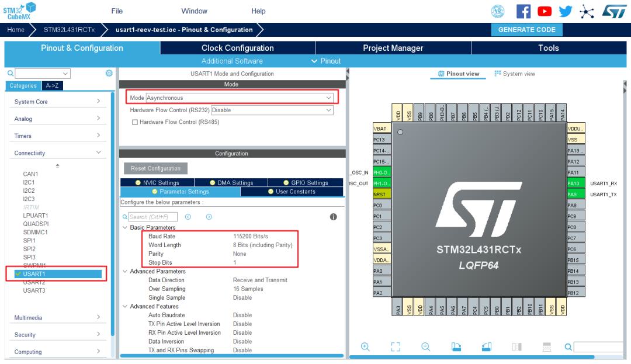631x364 pixels.
Task: Switch to the A->Z sorting toggle
Action: (x=52, y=86)
